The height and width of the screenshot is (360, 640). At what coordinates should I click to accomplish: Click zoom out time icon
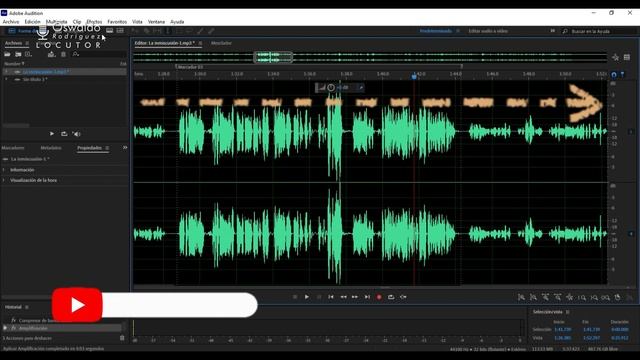[558, 298]
